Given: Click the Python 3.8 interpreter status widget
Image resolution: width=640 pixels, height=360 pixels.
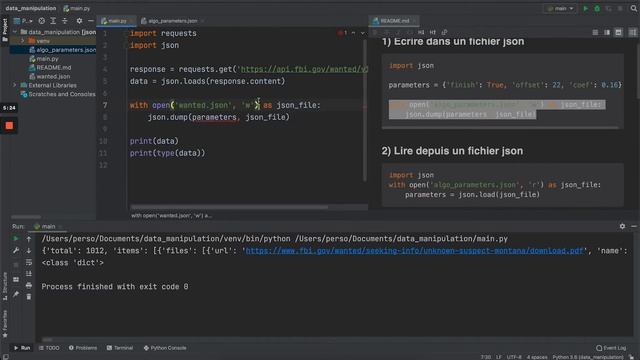Looking at the screenshot, I should tap(588, 357).
